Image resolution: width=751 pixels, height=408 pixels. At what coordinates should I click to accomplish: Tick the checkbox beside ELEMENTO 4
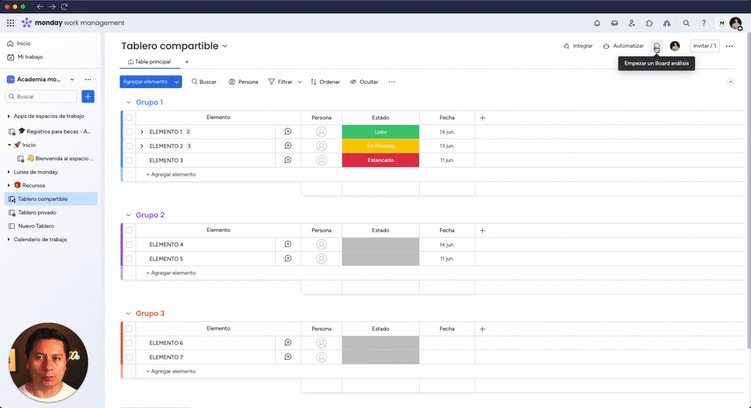pyautogui.click(x=129, y=244)
